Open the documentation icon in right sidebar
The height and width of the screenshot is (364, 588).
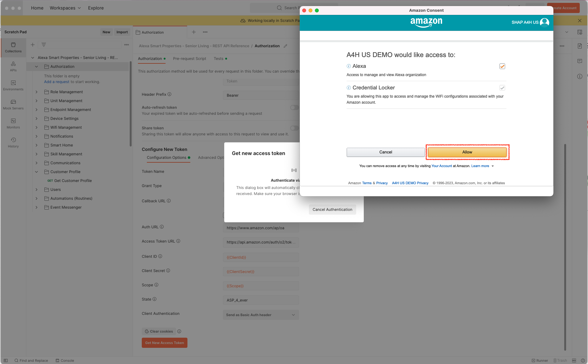(x=580, y=46)
